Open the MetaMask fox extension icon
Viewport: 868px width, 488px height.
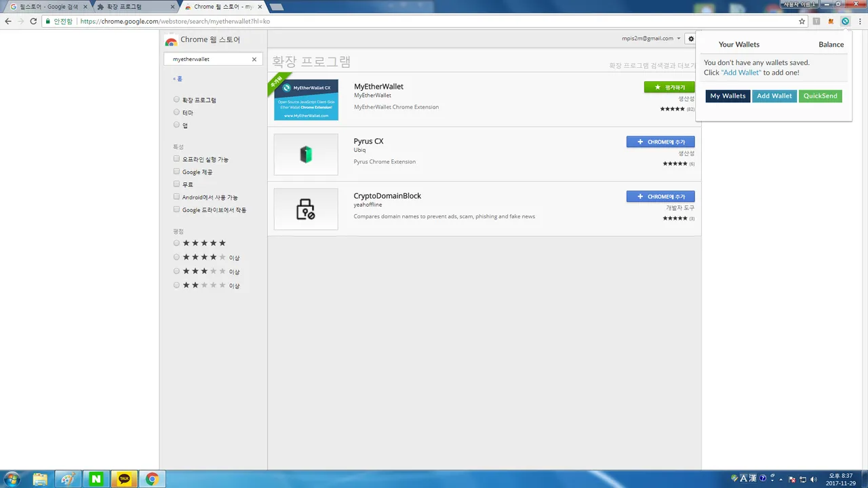(831, 21)
